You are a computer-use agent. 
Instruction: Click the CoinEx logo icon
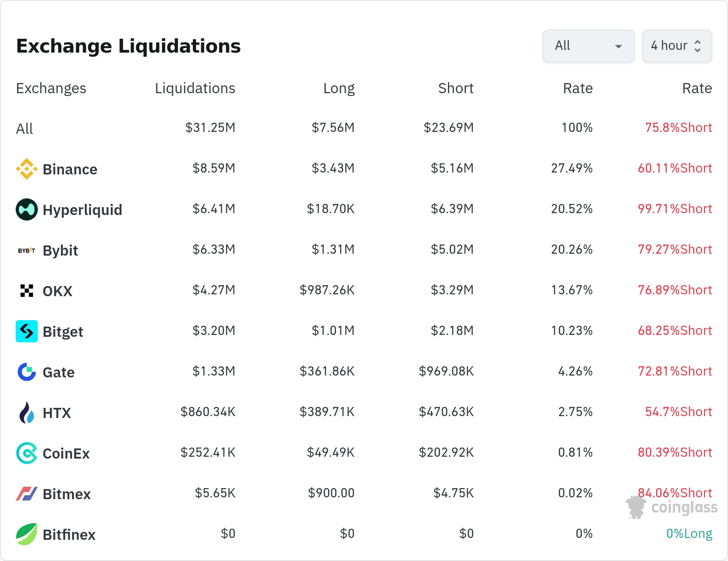coord(27,453)
